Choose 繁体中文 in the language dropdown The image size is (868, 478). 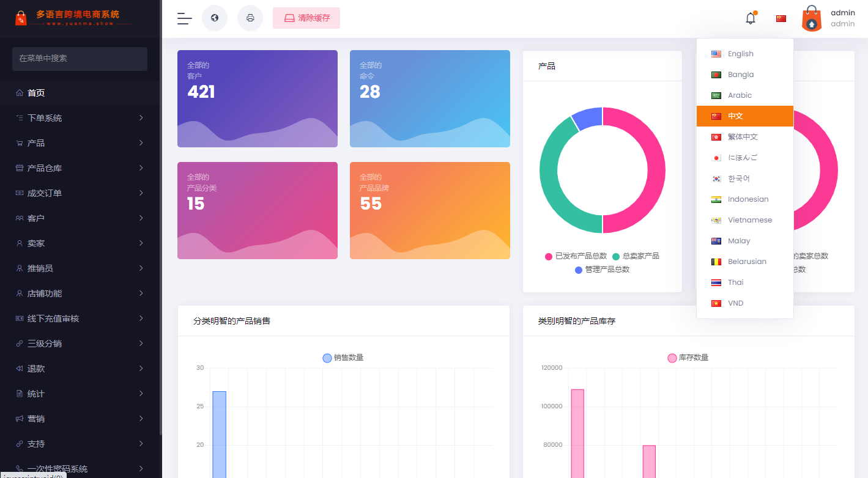(743, 137)
